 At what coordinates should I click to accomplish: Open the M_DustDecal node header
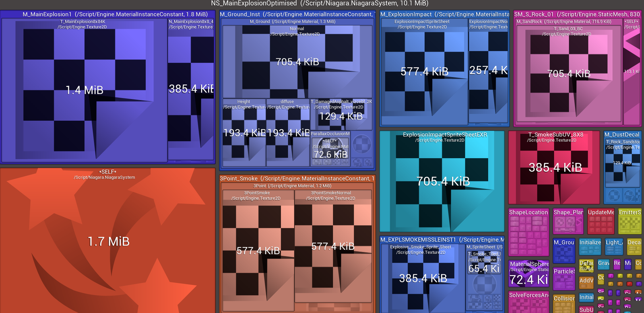[x=622, y=135]
